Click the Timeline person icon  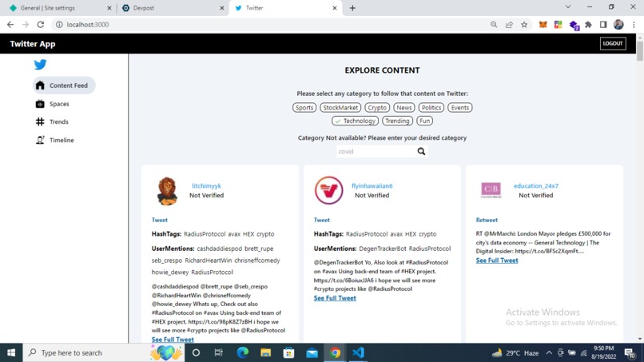click(40, 140)
